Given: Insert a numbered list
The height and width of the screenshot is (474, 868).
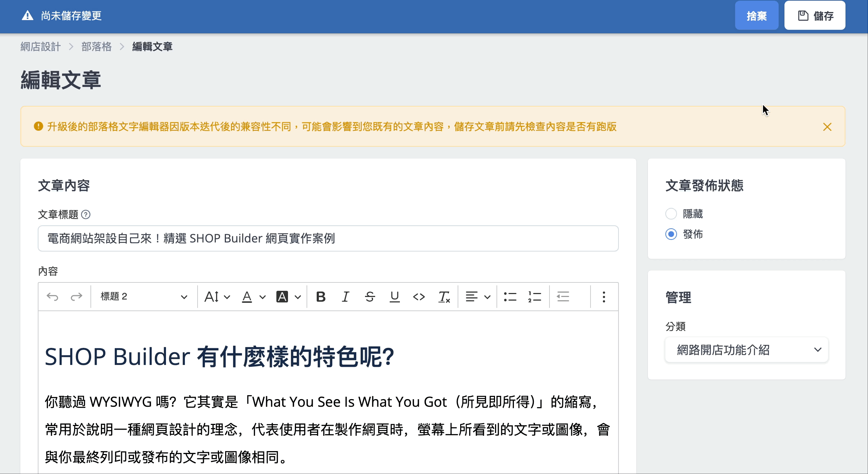Looking at the screenshot, I should point(535,297).
